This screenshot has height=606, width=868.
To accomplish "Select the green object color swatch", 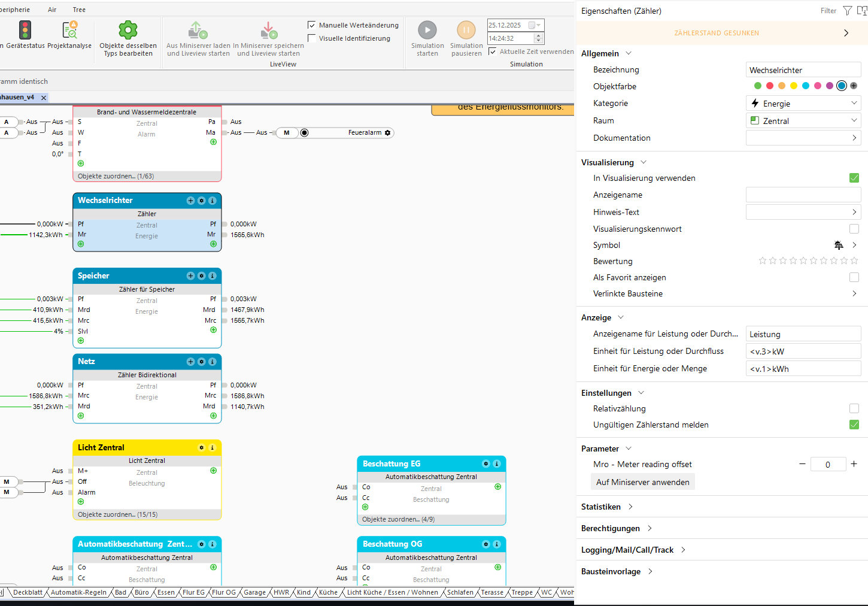I will pos(758,86).
